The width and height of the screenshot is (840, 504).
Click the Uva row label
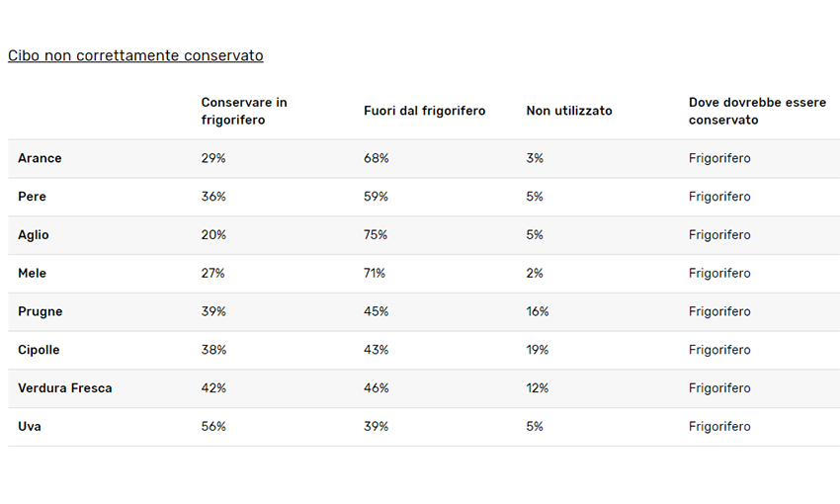tap(30, 426)
